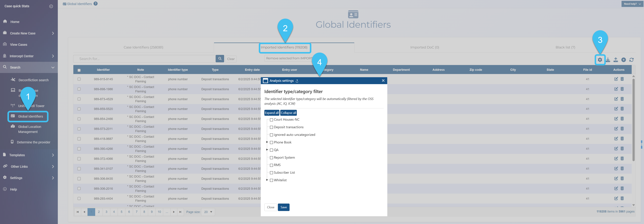Click in the Search for input field
644x224 pixels.
[x=144, y=59]
